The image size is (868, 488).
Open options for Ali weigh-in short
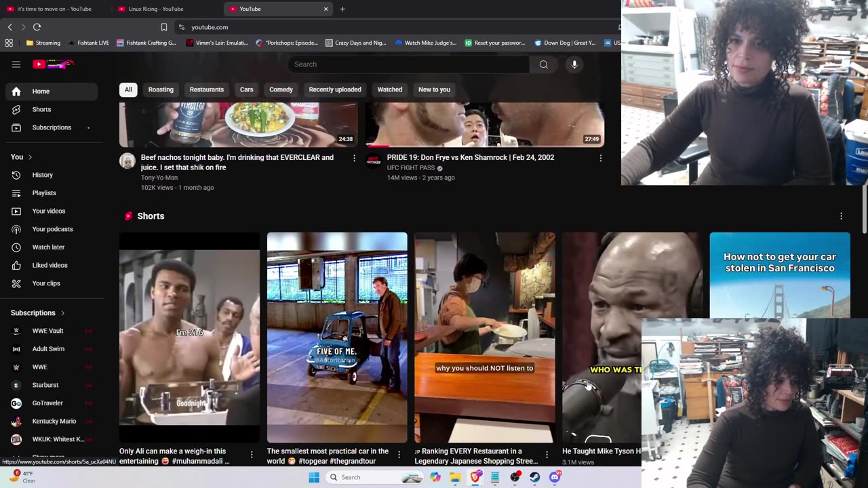coord(252,455)
